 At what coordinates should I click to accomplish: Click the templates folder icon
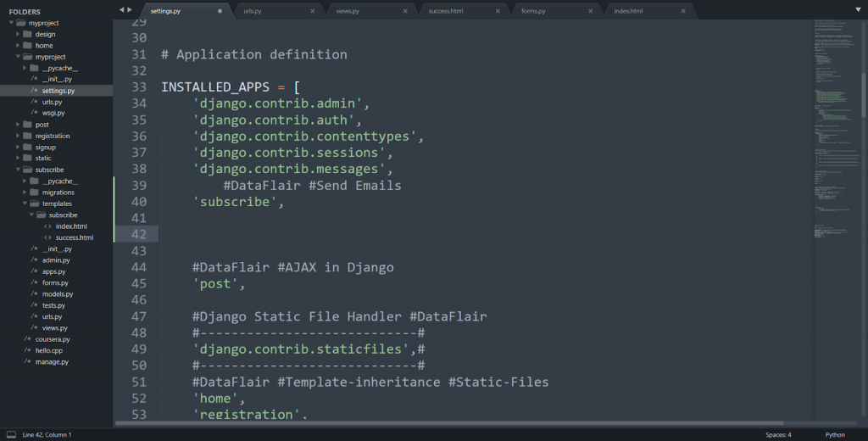tap(34, 204)
